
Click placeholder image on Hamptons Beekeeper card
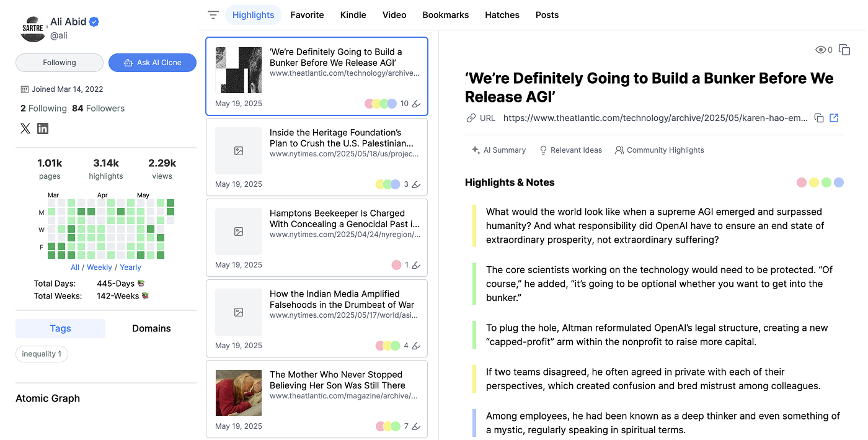click(239, 231)
